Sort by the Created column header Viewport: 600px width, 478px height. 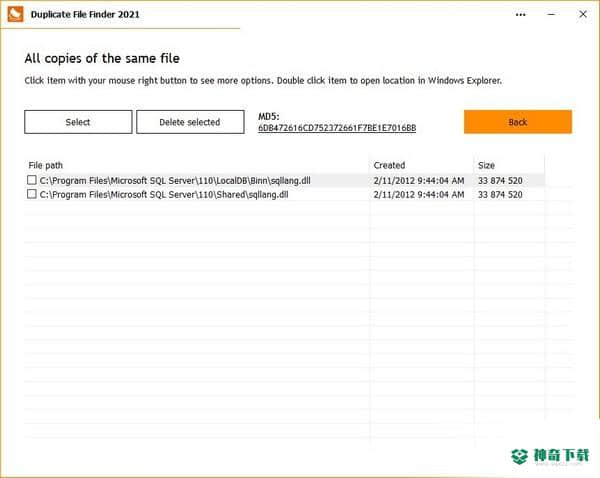tap(389, 165)
